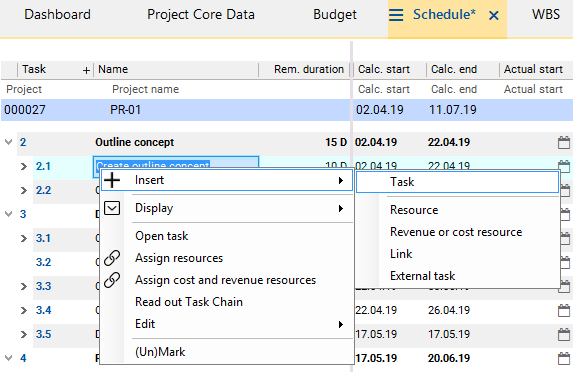Screen dimensions: 573x372
Task: Click task number 2.2 link
Action: coord(43,190)
